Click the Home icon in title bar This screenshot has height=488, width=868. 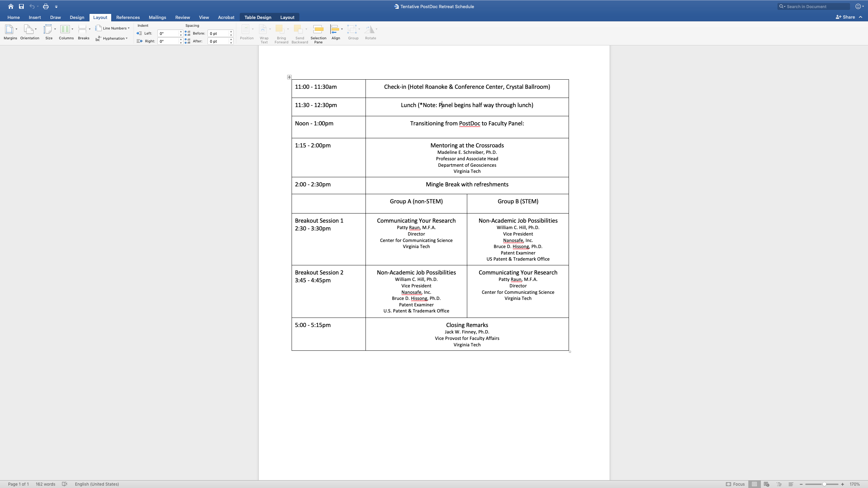point(11,6)
